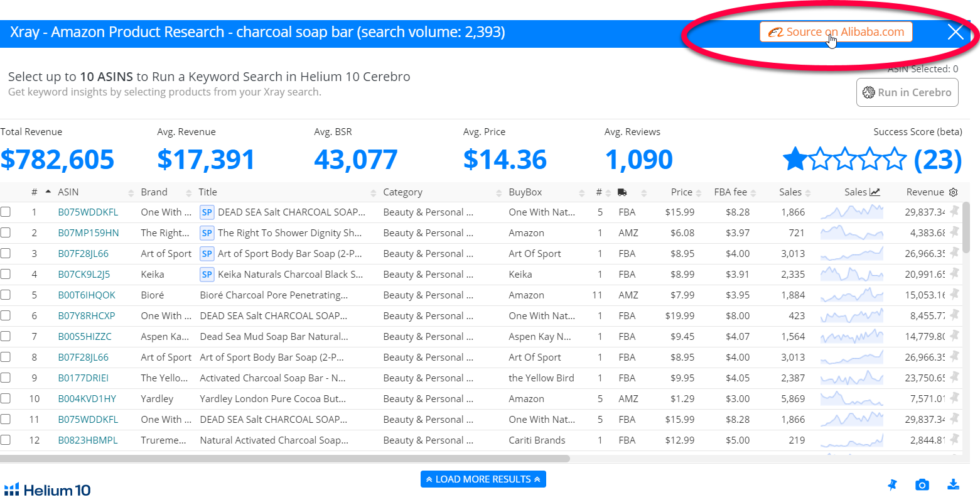Check the Bioré row 5 checkbox
Viewport: 980px width, 502px height.
click(x=6, y=295)
